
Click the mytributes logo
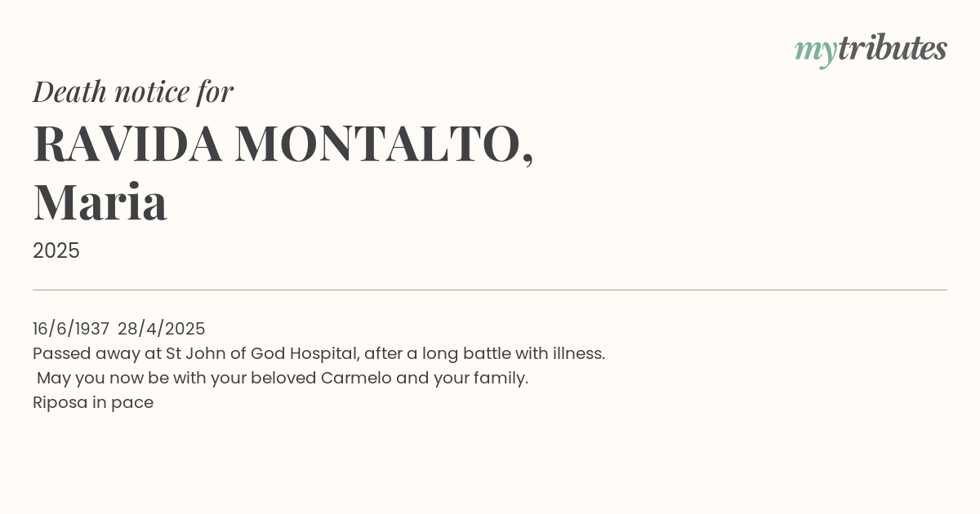(x=871, y=50)
